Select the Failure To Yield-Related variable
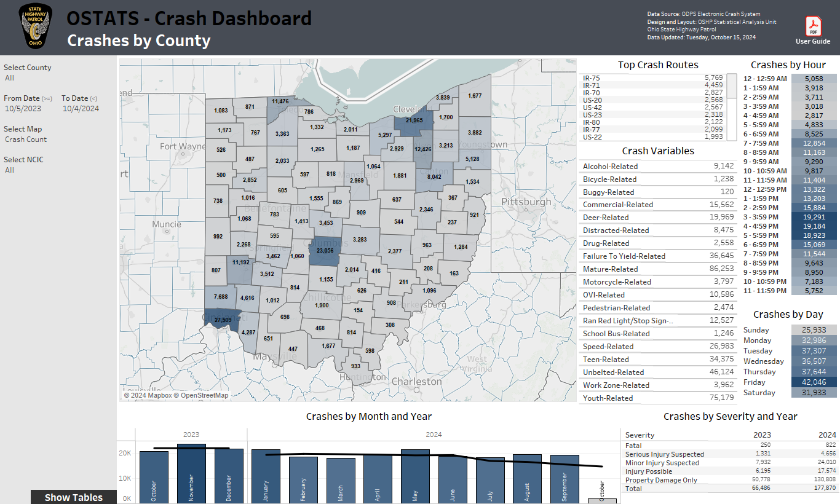 pos(658,256)
